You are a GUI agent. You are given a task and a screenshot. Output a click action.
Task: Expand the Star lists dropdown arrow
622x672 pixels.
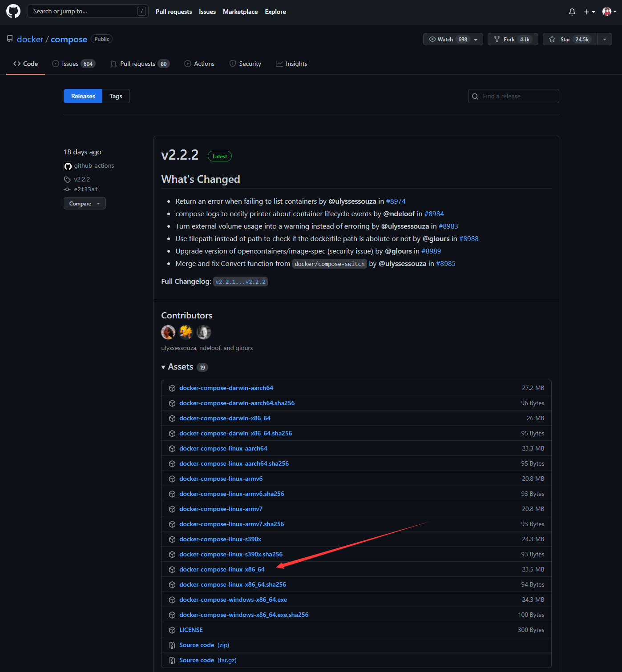(605, 40)
